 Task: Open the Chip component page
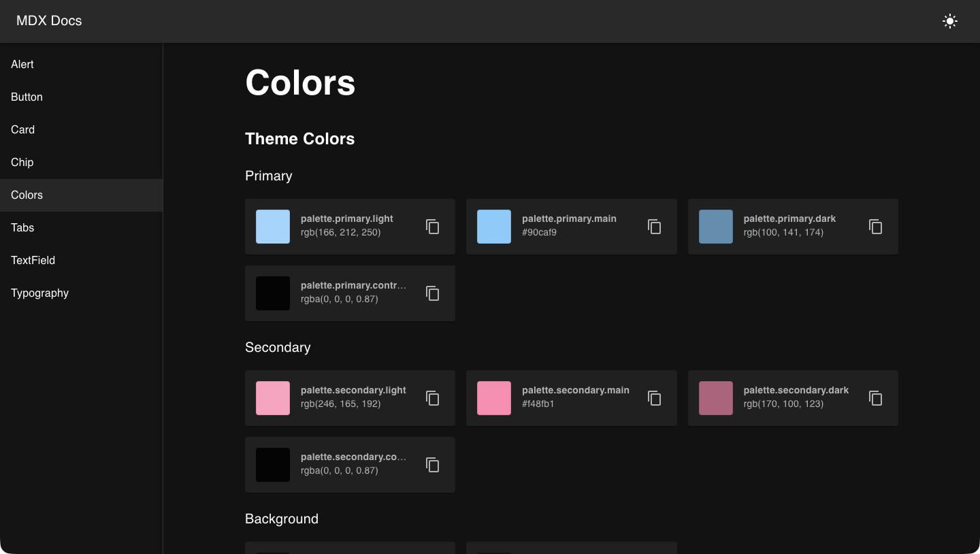pos(22,162)
